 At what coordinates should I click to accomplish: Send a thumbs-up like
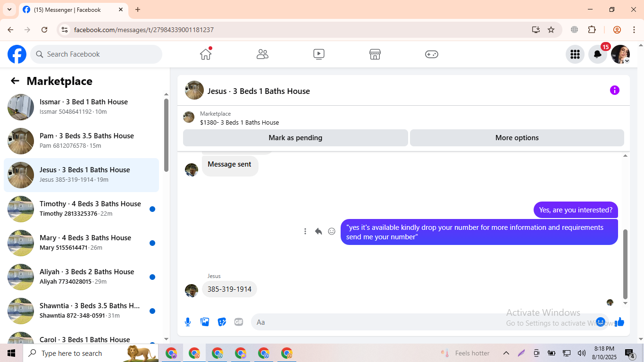pos(619,322)
